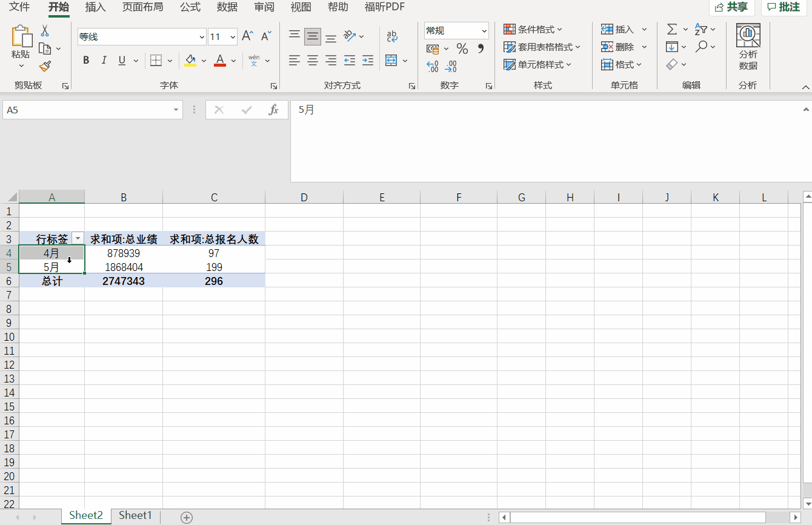This screenshot has height=525, width=812.
Task: Collapse the ribbon with the caret
Action: pos(806,88)
